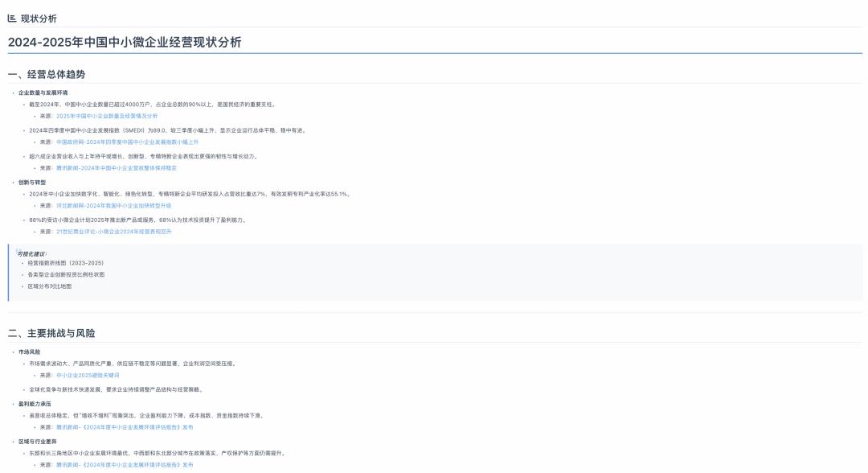Open link 2025年中国中小企业数量及经营情况分析
This screenshot has height=473, width=868.
[107, 117]
